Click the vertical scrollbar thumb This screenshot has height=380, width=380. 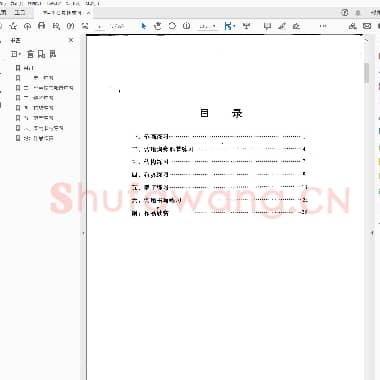pyautogui.click(x=367, y=72)
